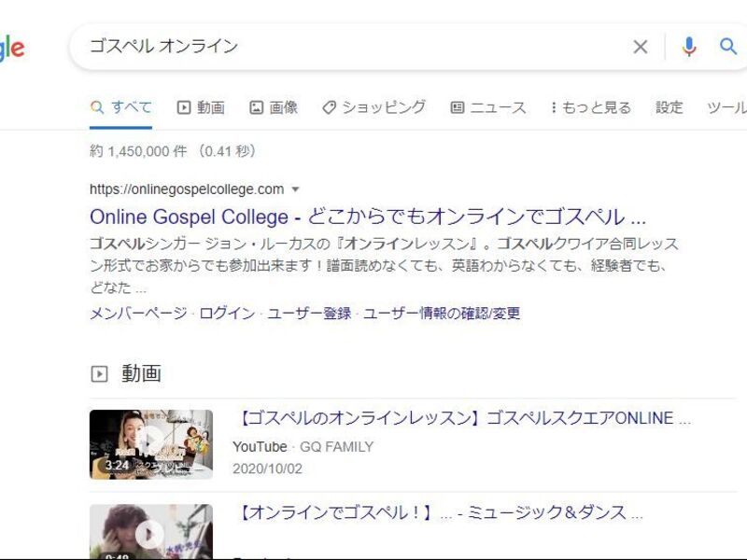Switch to the 画像 images tab
This screenshot has width=747, height=560.
[x=274, y=107]
